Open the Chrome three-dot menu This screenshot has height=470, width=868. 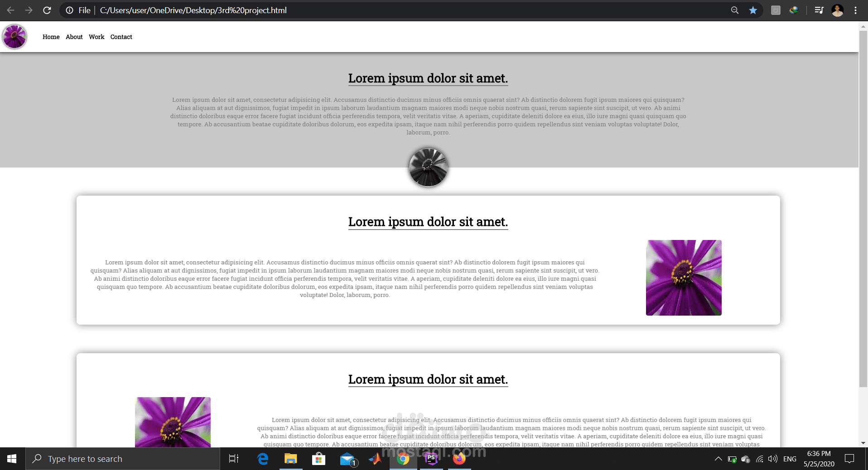[855, 10]
